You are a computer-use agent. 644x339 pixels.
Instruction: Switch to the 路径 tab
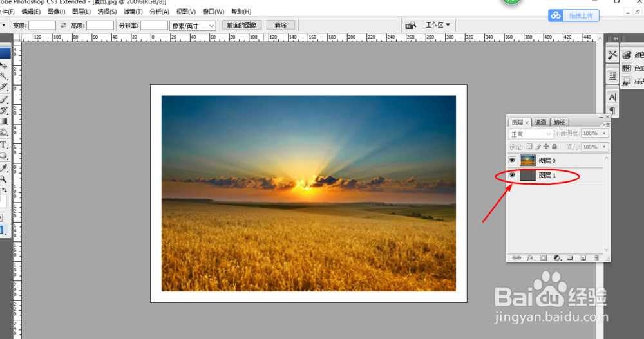pos(559,122)
